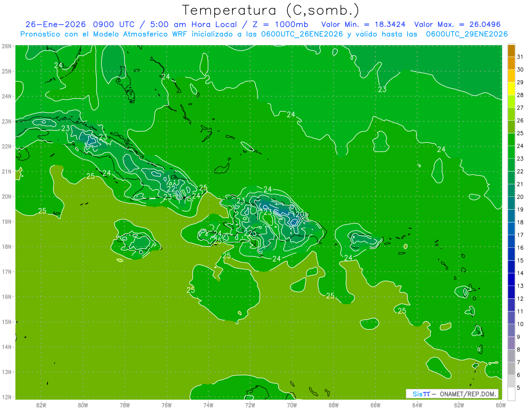Click the "78W" longitude axis label
Screen dimensions: 532x411
click(x=125, y=405)
